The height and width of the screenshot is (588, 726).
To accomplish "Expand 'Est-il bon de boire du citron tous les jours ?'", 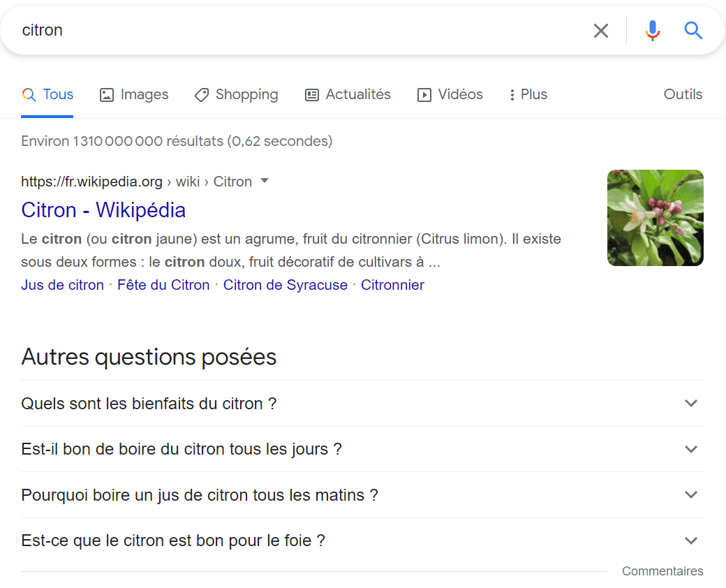I will (362, 449).
